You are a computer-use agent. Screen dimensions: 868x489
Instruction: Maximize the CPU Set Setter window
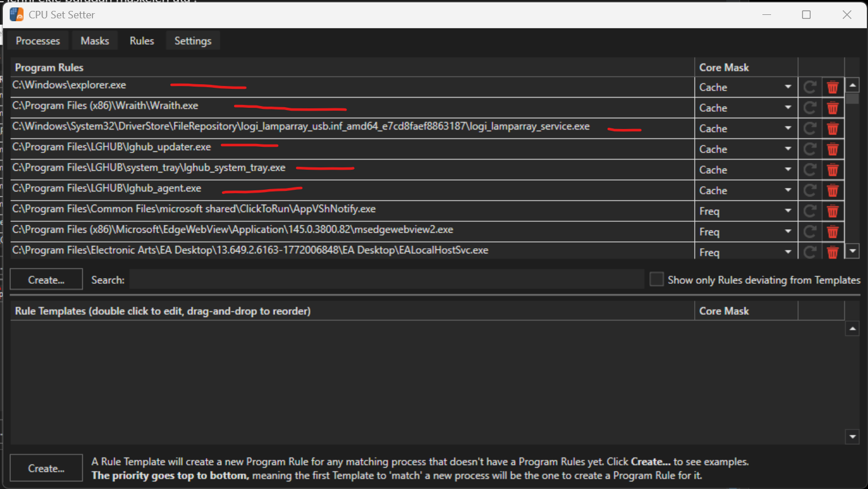coord(806,14)
